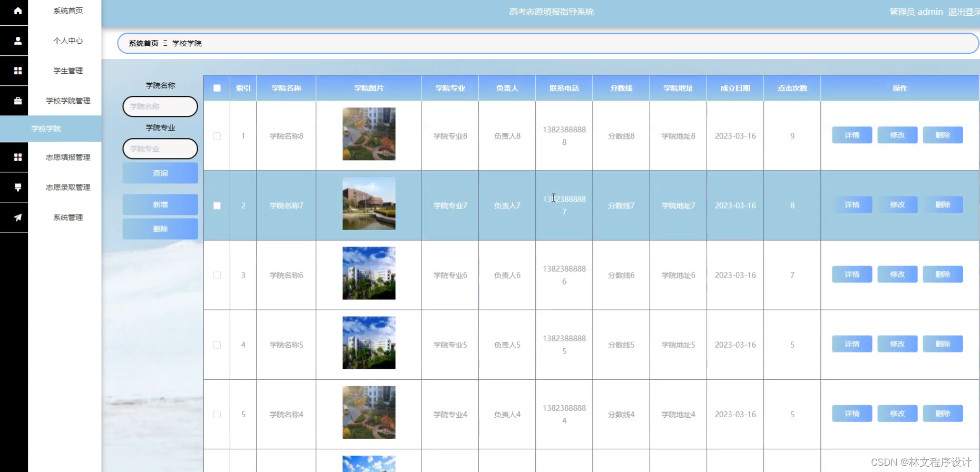Click 学院名称 column header
Viewport: 980px width, 472px height.
[286, 88]
